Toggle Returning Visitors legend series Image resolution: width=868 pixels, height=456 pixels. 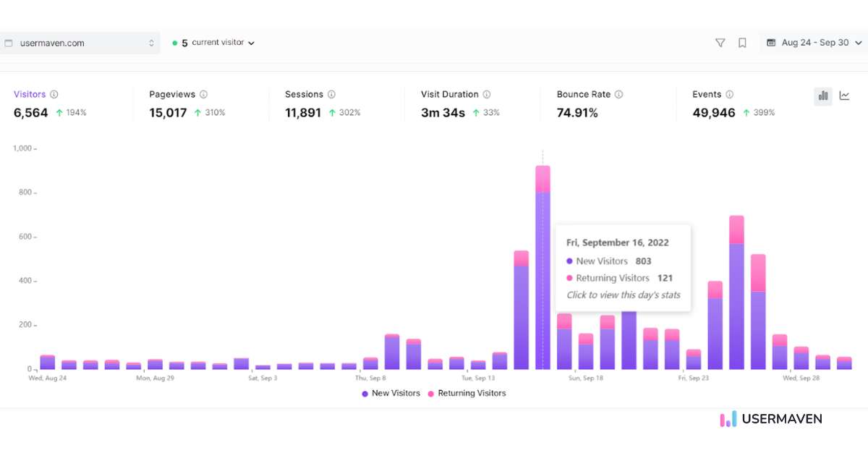coord(466,393)
